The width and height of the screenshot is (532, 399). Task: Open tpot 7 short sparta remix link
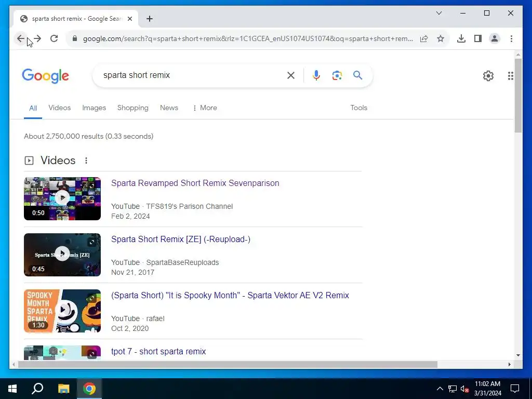click(x=158, y=351)
